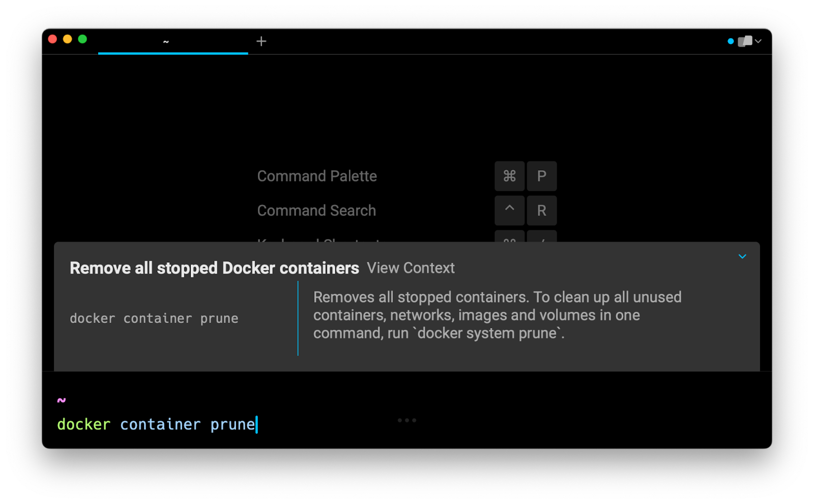Click the Remove all stopped Docker containers heading

click(214, 268)
